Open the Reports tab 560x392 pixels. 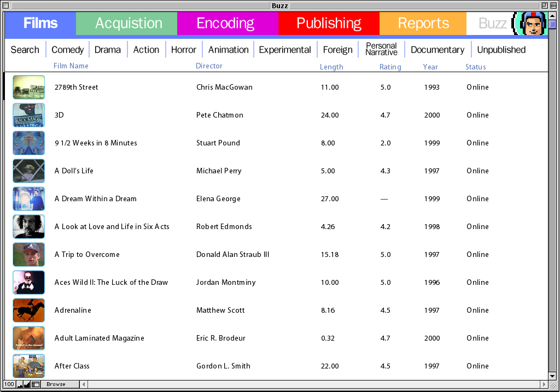[423, 23]
